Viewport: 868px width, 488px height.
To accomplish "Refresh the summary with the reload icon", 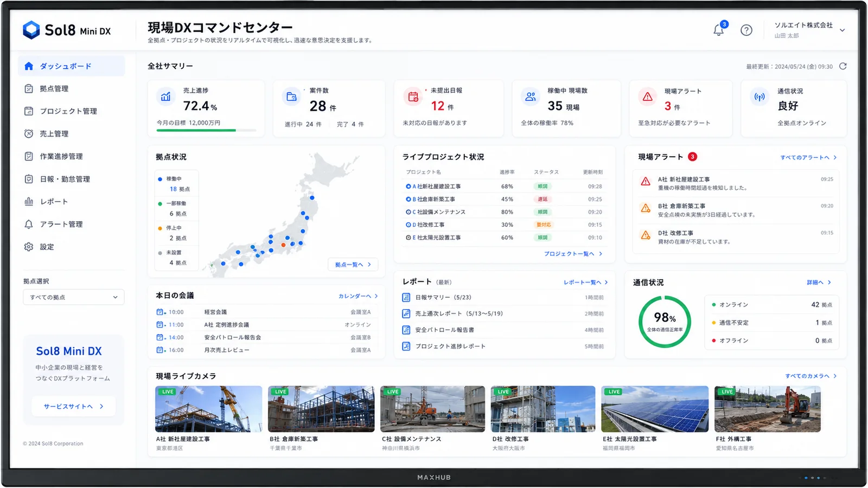I will [843, 66].
